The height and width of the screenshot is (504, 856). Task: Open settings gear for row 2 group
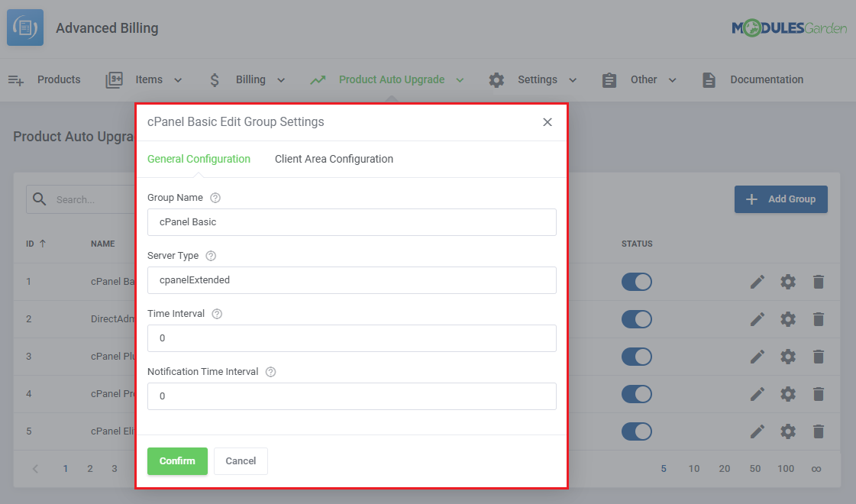[788, 319]
